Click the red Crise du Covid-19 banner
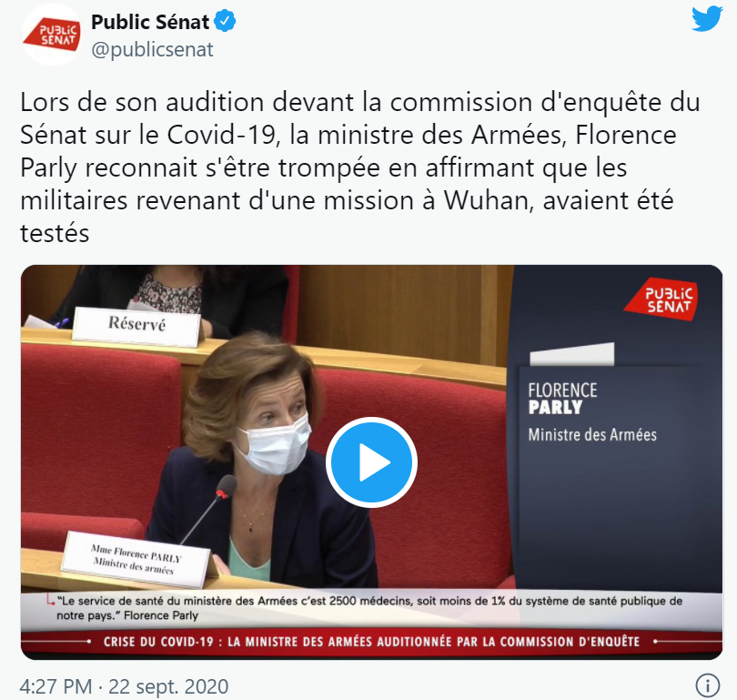The height and width of the screenshot is (700, 737). coord(371,642)
